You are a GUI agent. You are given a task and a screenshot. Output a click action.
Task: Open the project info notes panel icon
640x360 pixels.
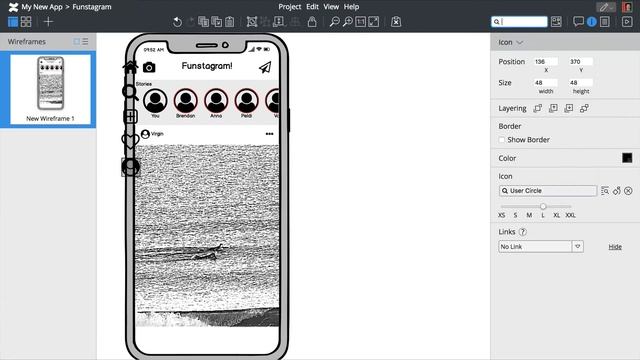pyautogui.click(x=605, y=22)
